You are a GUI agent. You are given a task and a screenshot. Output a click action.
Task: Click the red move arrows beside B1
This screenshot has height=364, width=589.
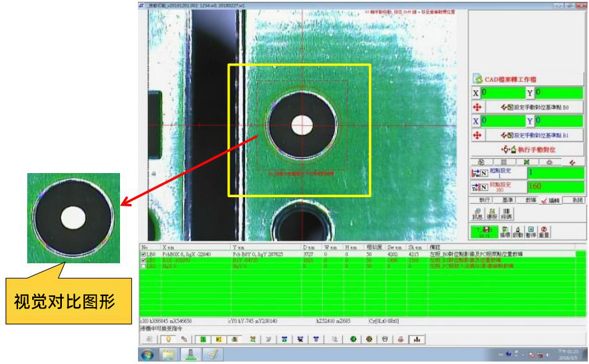[477, 135]
